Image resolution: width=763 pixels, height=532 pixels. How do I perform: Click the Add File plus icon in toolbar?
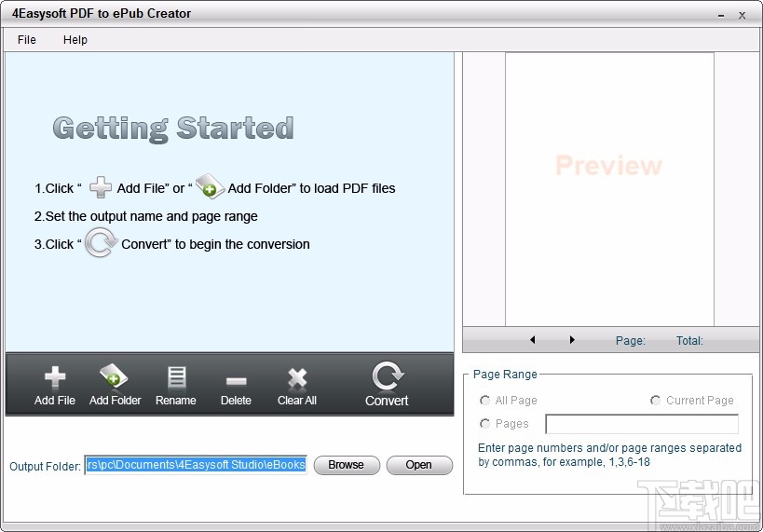click(x=54, y=377)
